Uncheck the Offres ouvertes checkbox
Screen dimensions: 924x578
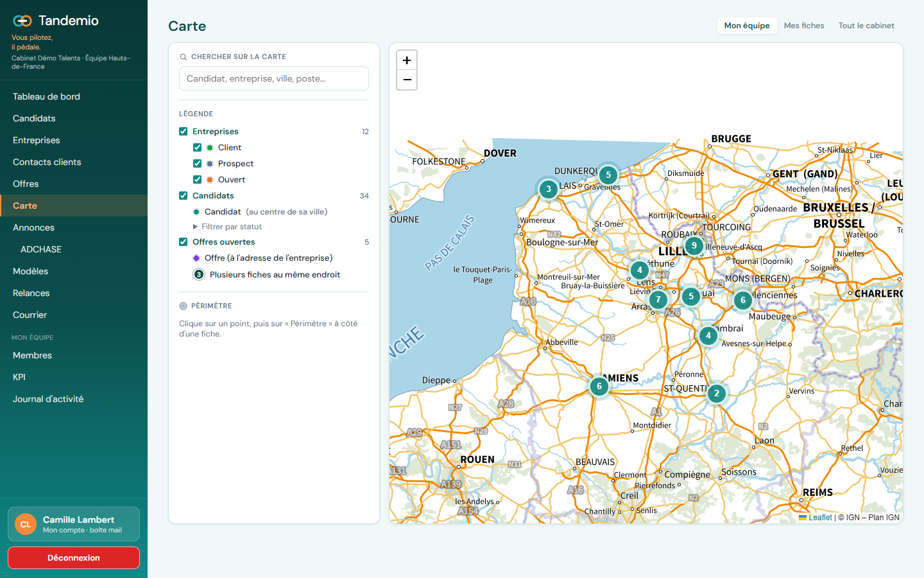[184, 242]
